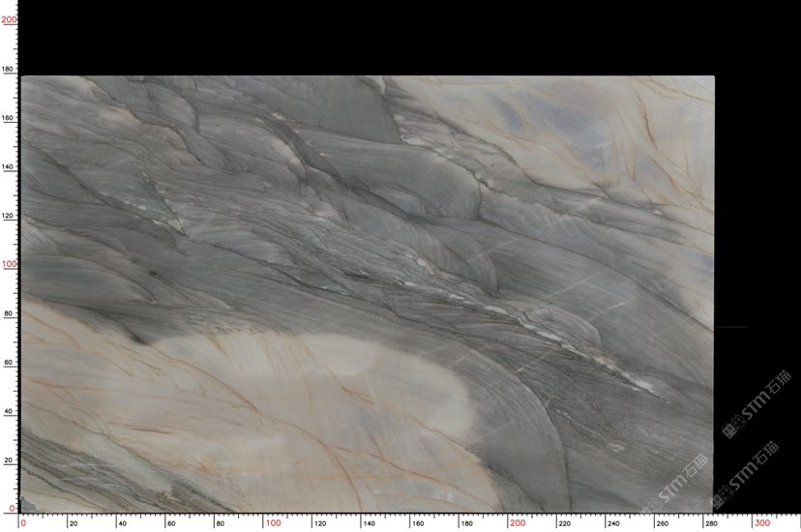The image size is (801, 532).
Task: Click the 180 mark on the horizontal ruler
Action: [x=465, y=523]
